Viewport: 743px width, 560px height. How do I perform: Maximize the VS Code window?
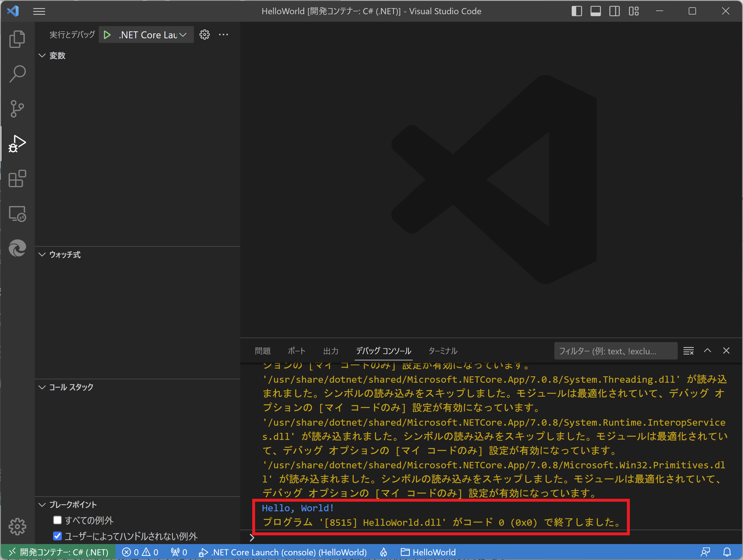click(692, 11)
